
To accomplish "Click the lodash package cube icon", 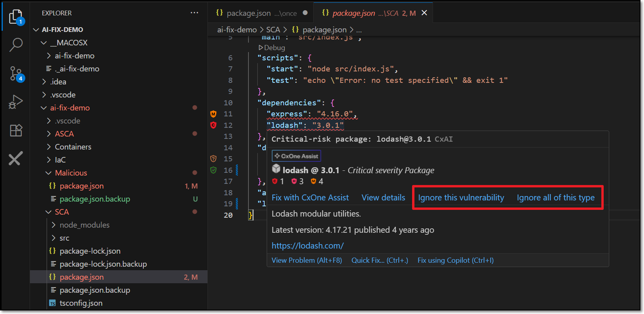I will (276, 169).
